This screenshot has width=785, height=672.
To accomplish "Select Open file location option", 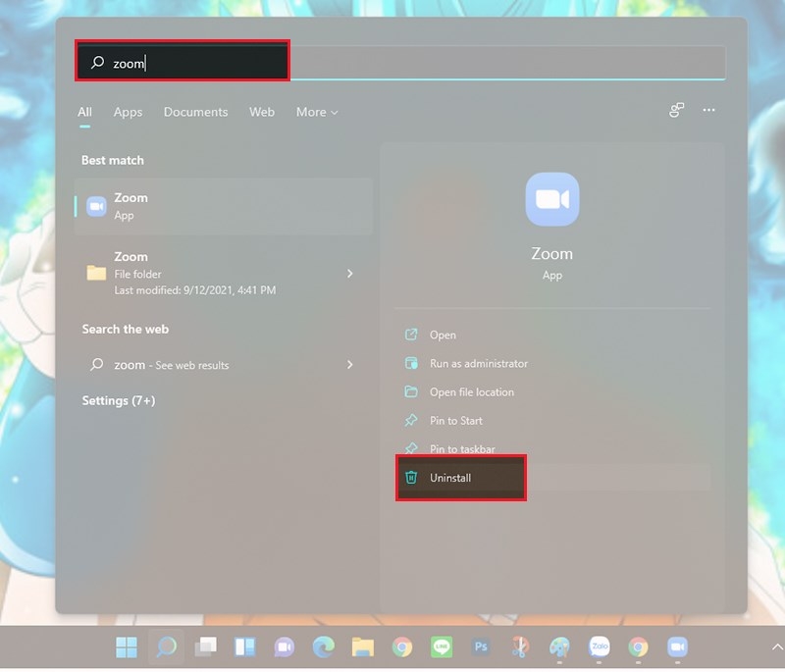I will click(471, 391).
